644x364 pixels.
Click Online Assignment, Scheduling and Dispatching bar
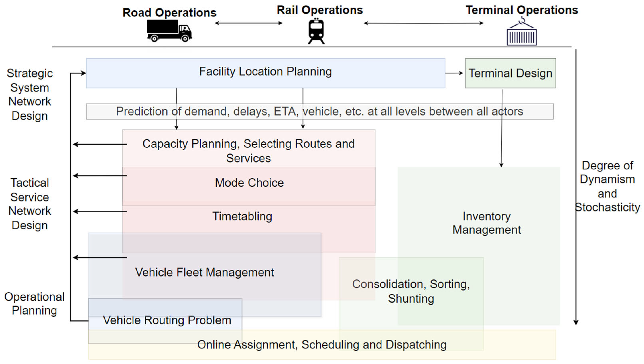322,345
